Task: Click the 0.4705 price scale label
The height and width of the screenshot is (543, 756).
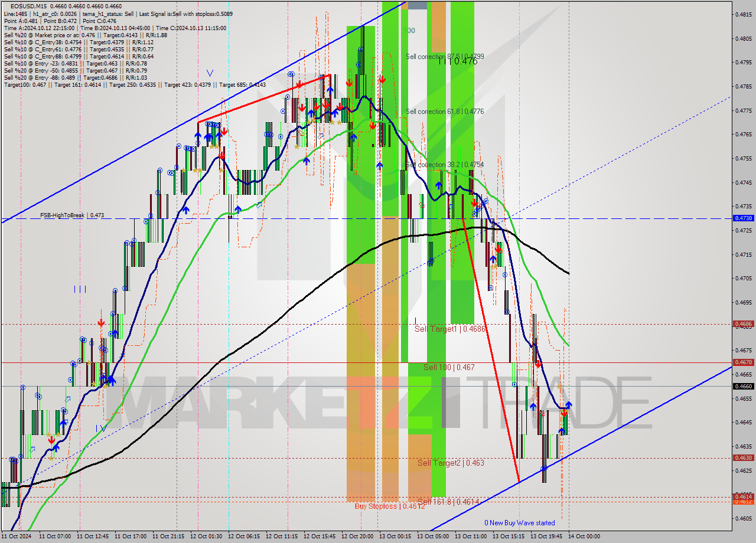Action: (744, 279)
